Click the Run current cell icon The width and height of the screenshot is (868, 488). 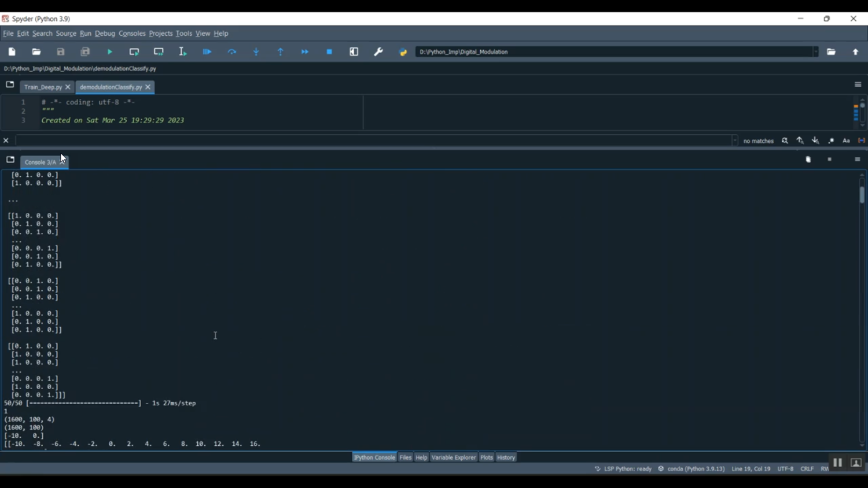pos(134,52)
